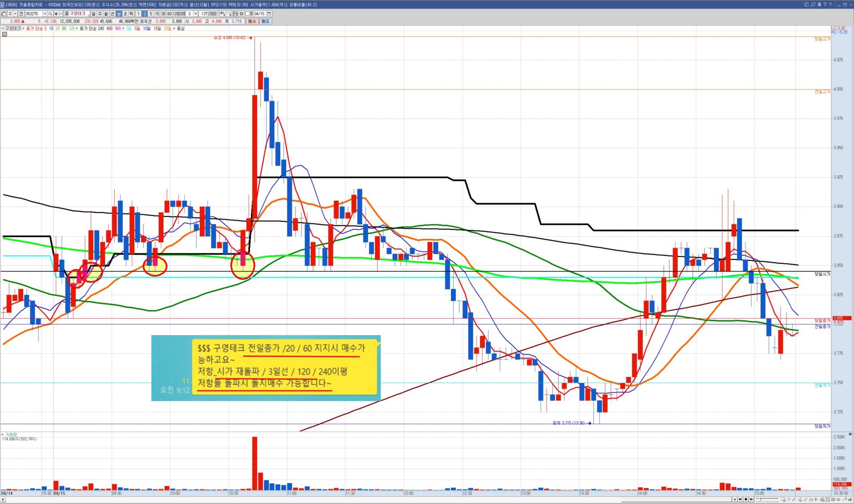Click the help question mark icon
The height and width of the screenshot is (504, 854).
[x=830, y=5]
